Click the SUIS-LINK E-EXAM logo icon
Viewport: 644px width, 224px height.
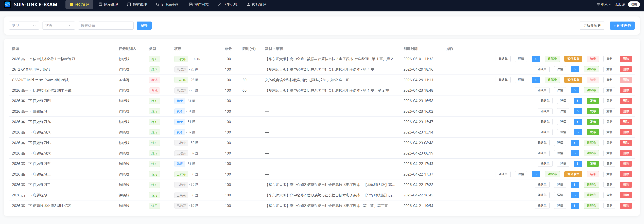pos(8,5)
